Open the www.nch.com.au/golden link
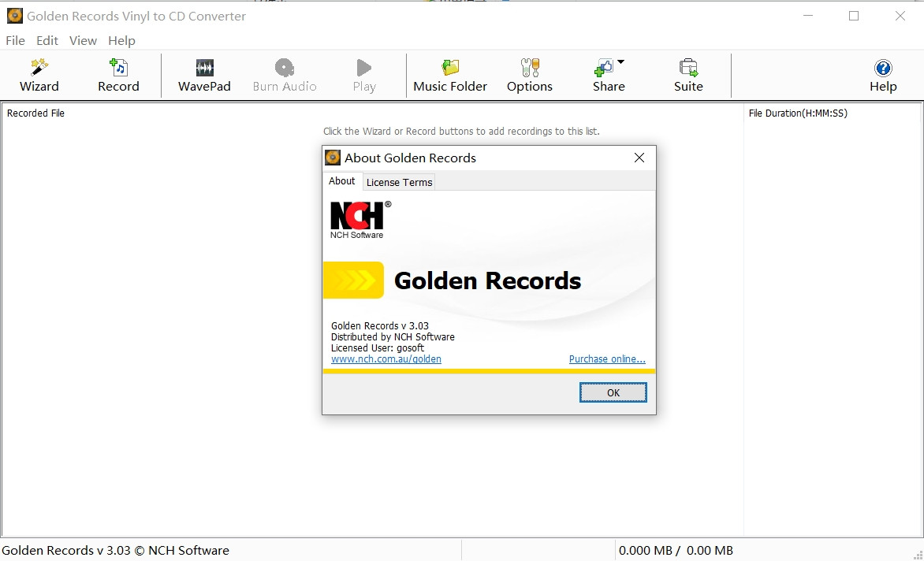Viewport: 924px width, 561px height. click(x=386, y=359)
